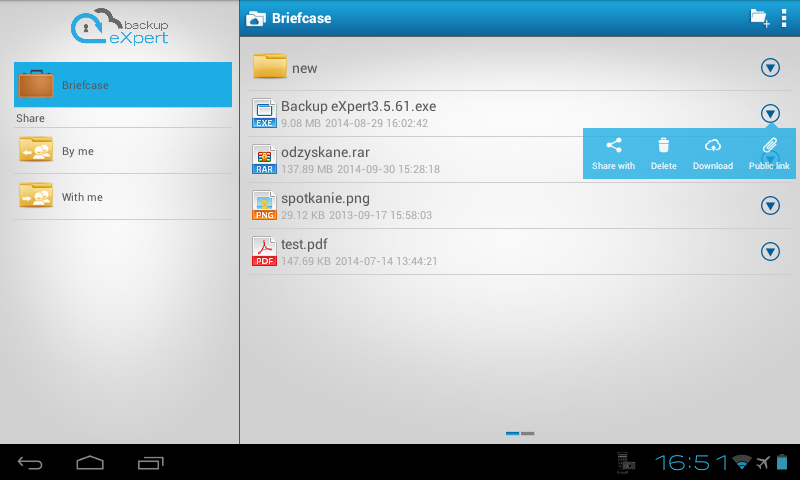Select Briefcase in the sidebar
Image resolution: width=800 pixels, height=480 pixels.
pos(123,85)
